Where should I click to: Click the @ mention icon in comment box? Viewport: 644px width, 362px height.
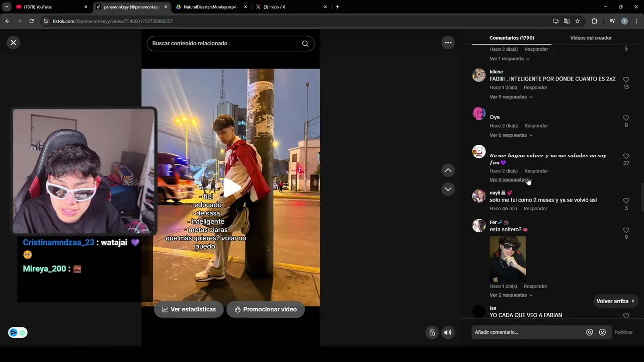pos(590,332)
